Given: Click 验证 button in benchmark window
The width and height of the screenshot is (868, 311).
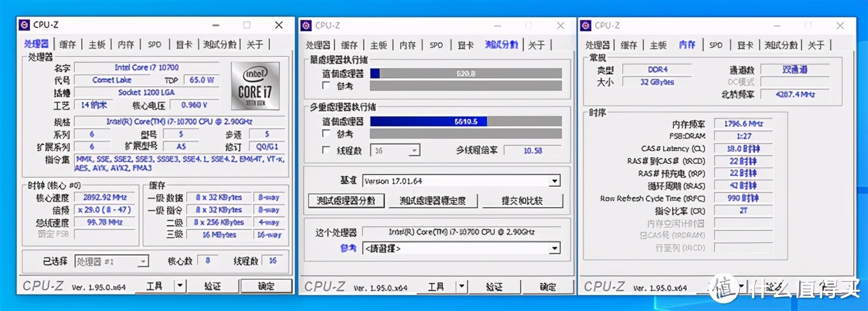Looking at the screenshot, I should (494, 287).
